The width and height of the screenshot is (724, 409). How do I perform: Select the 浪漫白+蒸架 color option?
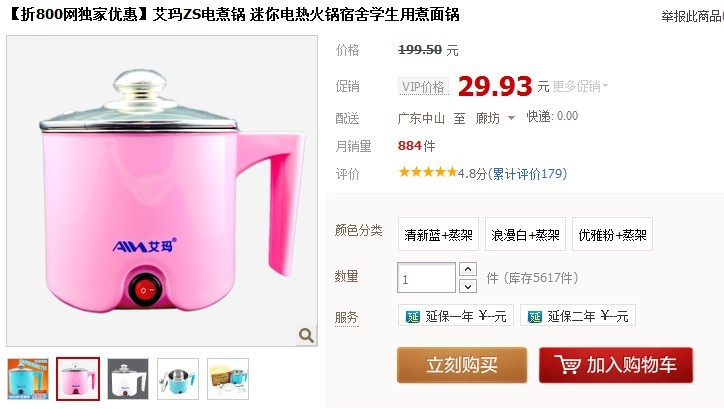(x=525, y=235)
